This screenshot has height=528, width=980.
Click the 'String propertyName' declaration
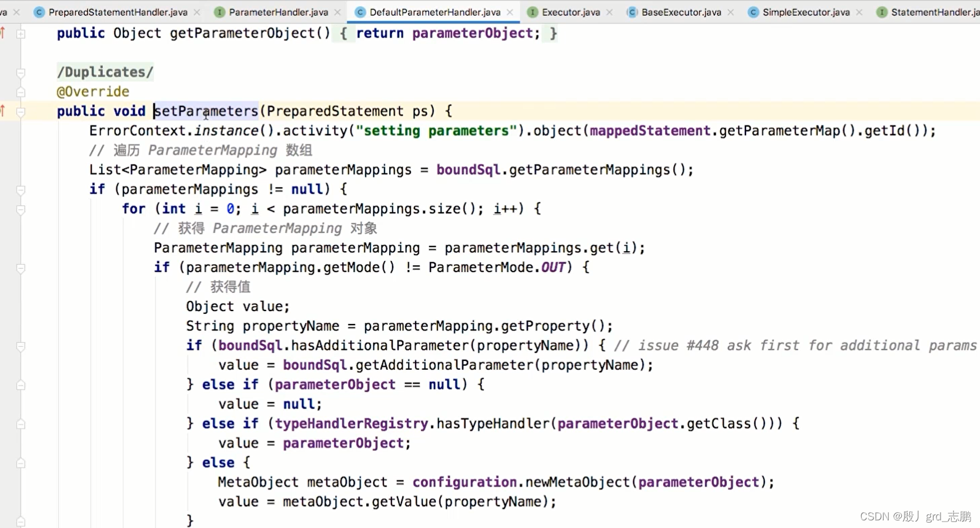[263, 326]
